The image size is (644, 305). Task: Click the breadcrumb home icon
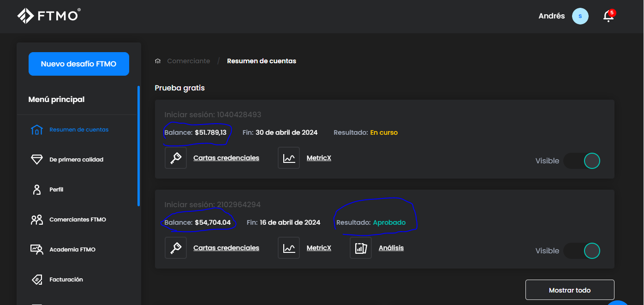point(158,61)
